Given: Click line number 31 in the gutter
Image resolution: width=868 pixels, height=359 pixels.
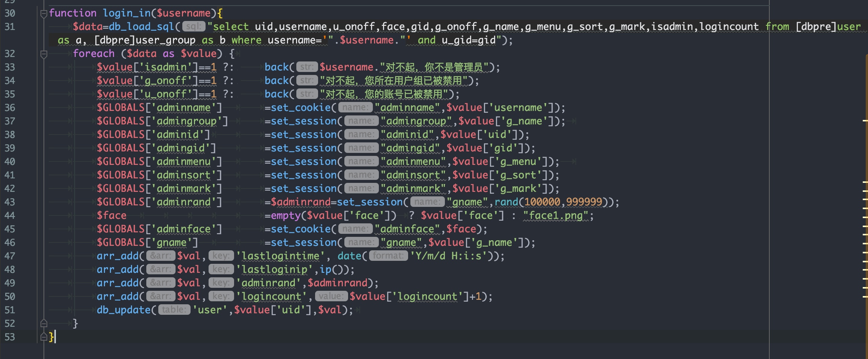Looking at the screenshot, I should coord(10,27).
